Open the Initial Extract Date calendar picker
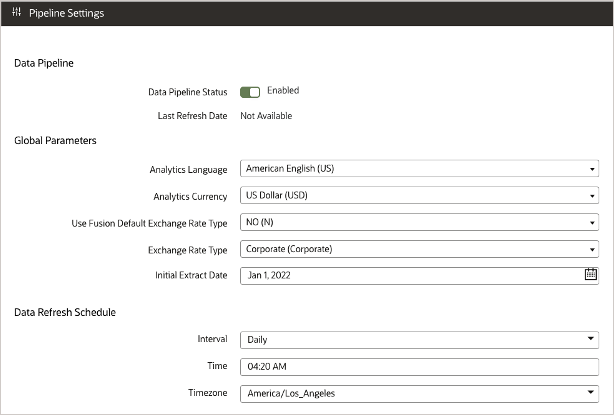 [590, 274]
